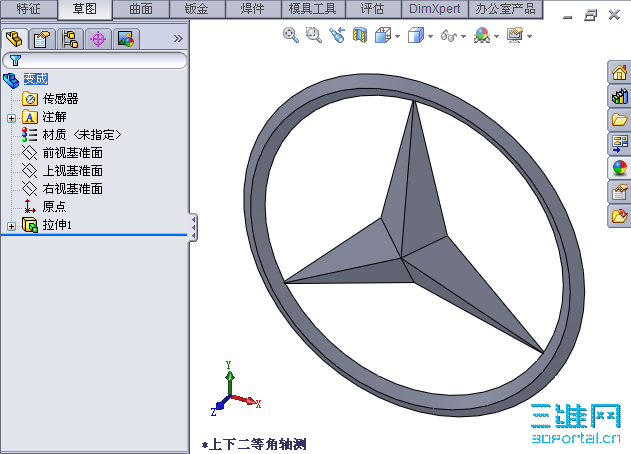The height and width of the screenshot is (454, 631).
Task: Open the DisplayManager tab icon
Action: (x=126, y=39)
